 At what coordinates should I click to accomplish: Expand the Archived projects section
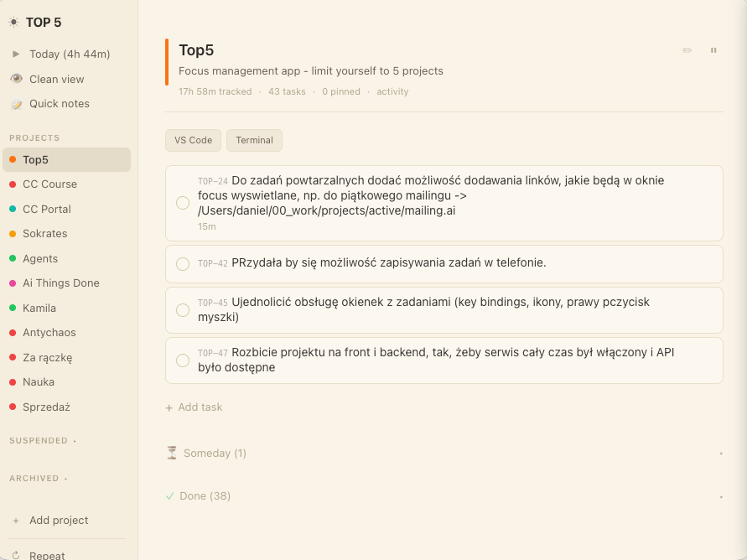tap(38, 479)
